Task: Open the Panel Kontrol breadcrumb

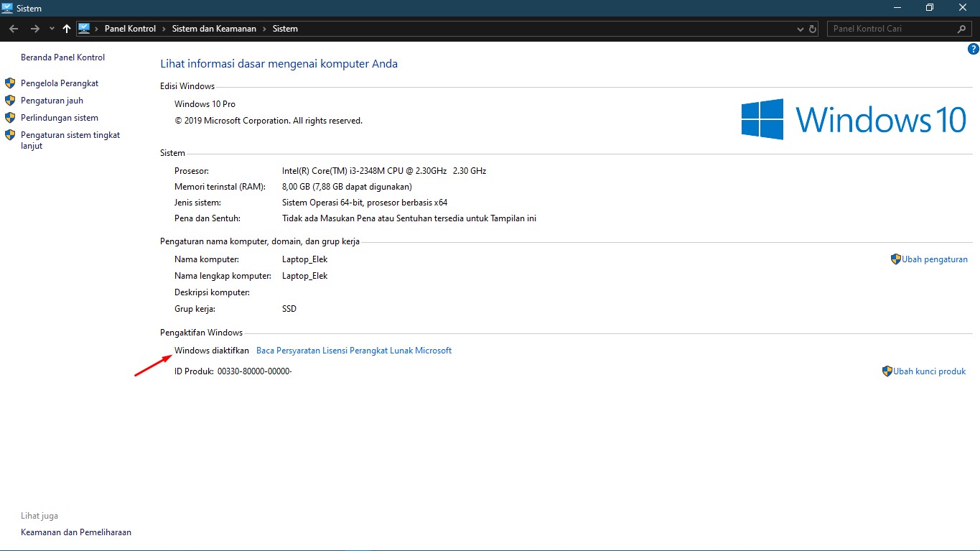Action: click(130, 29)
